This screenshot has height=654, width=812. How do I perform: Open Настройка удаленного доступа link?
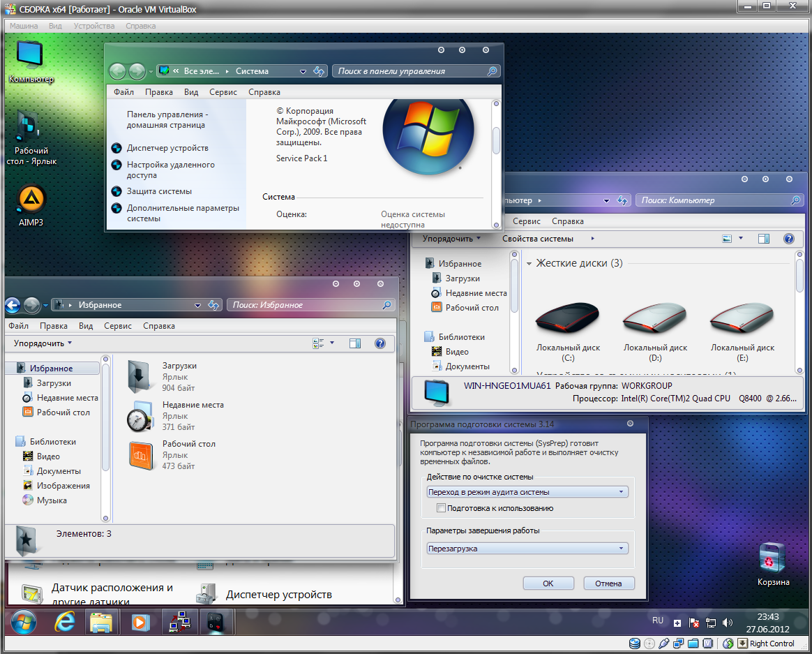coord(170,170)
